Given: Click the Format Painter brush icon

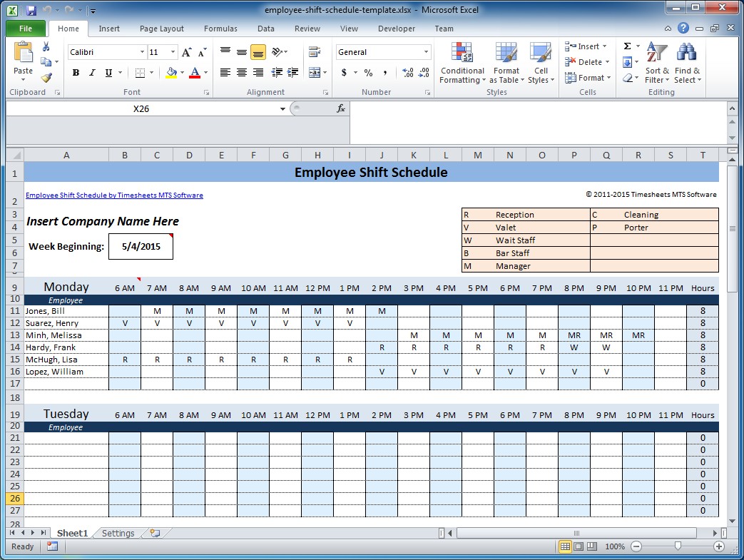Looking at the screenshot, I should pyautogui.click(x=46, y=78).
